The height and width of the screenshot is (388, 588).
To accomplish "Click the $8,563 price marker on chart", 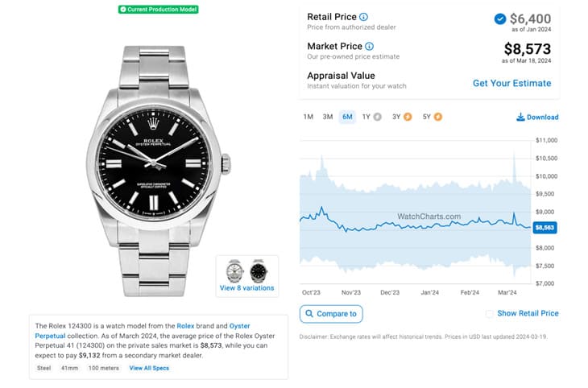I will [545, 228].
